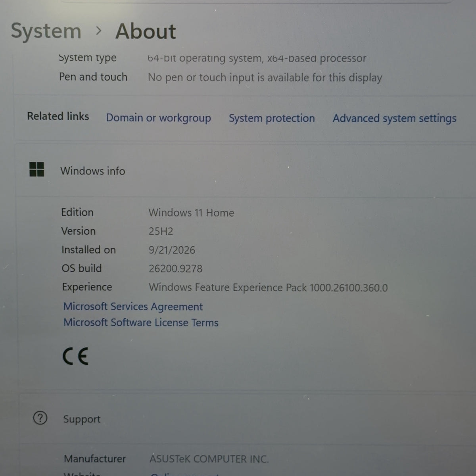Screen dimensions: 476x476
Task: Select the version value 25H2
Action: pyautogui.click(x=161, y=231)
